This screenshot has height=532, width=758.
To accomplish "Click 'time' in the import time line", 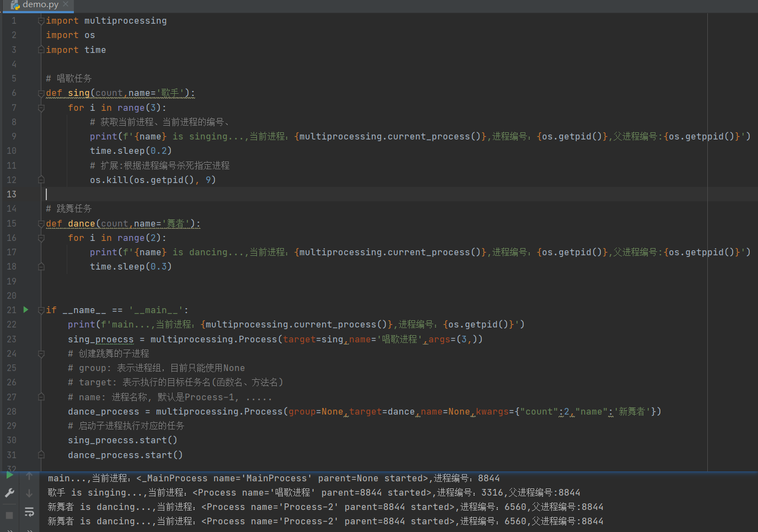I will (95, 50).
